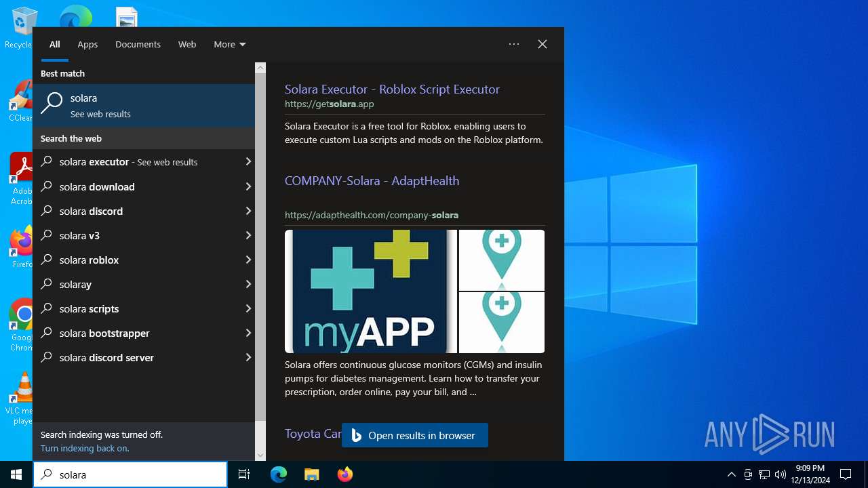Launch Firefox from the taskbar
This screenshot has height=488, width=868.
point(345,474)
